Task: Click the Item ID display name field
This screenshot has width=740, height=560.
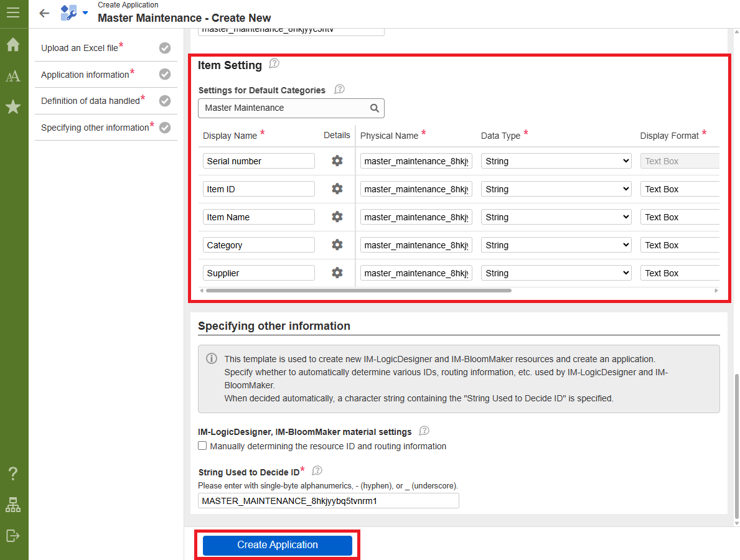Action: (259, 189)
